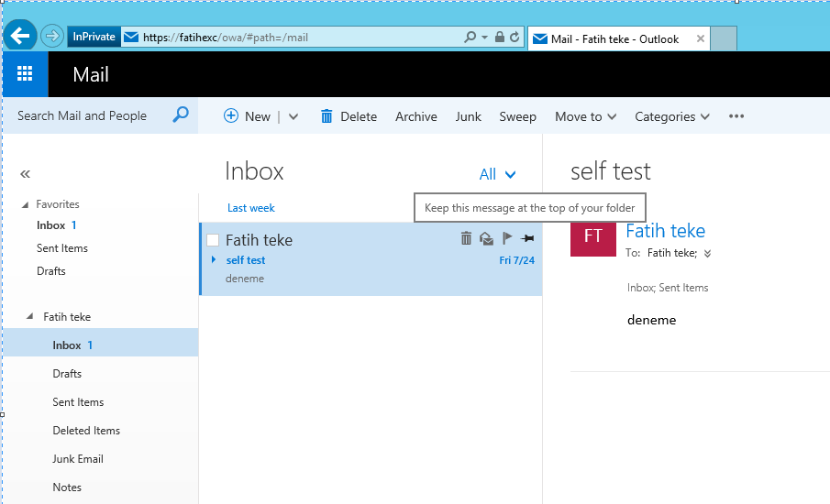Go back with the browser back arrow

point(20,36)
